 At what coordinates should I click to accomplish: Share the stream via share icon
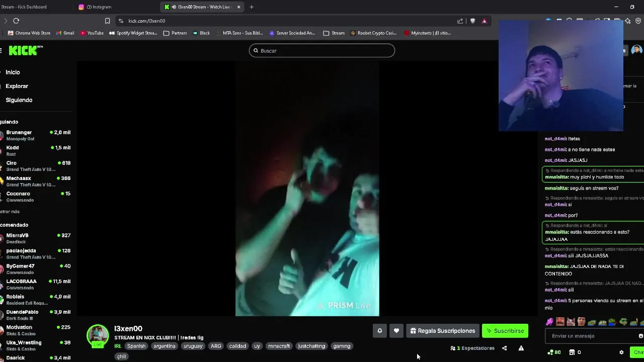(x=504, y=348)
